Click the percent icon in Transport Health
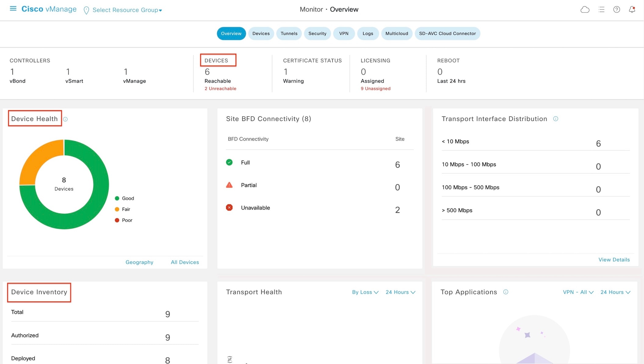Screen dimensions: 644x364 (x=230, y=359)
